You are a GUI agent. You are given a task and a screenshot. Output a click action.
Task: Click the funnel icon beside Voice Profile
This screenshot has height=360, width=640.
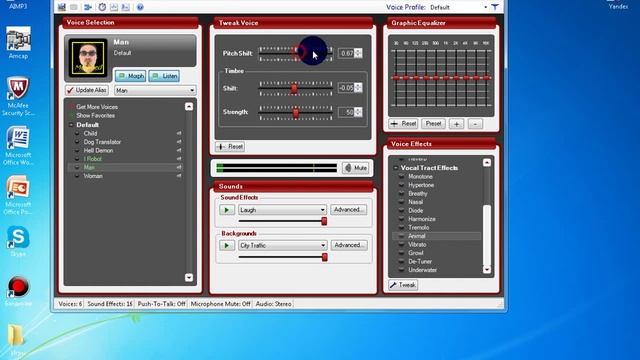coord(495,7)
